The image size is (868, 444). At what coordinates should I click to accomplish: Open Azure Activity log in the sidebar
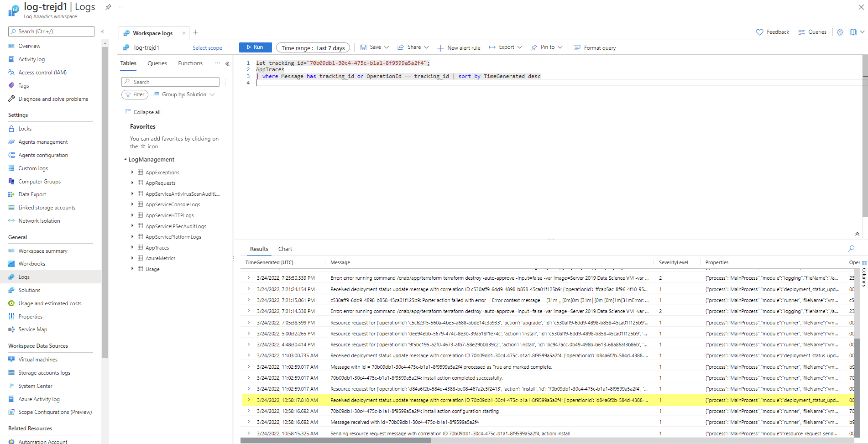(40, 399)
